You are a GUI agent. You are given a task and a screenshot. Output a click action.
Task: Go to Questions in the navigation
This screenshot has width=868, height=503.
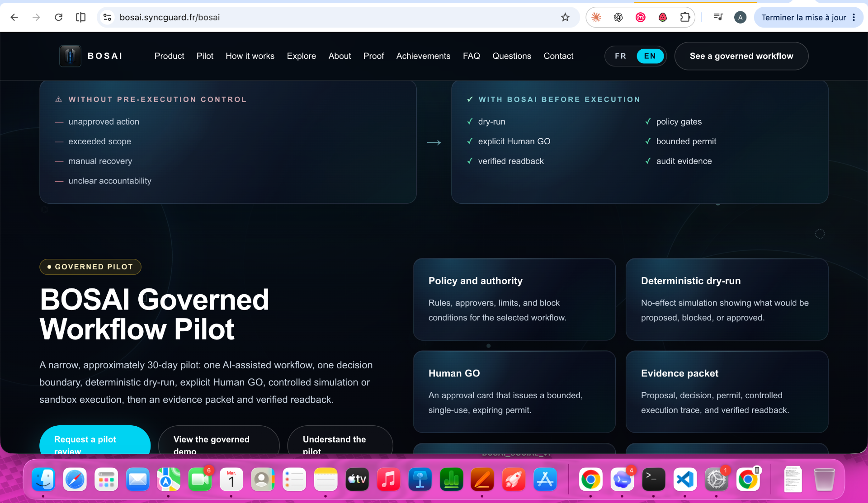click(x=512, y=56)
